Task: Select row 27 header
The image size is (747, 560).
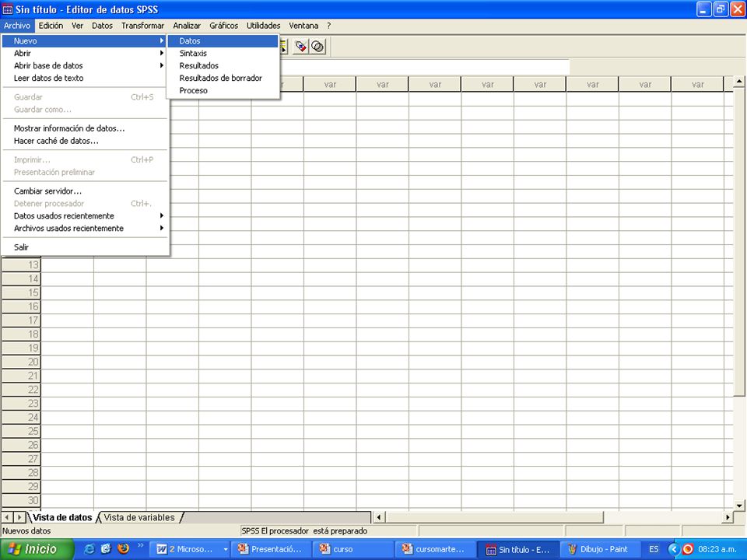Action: (22, 459)
